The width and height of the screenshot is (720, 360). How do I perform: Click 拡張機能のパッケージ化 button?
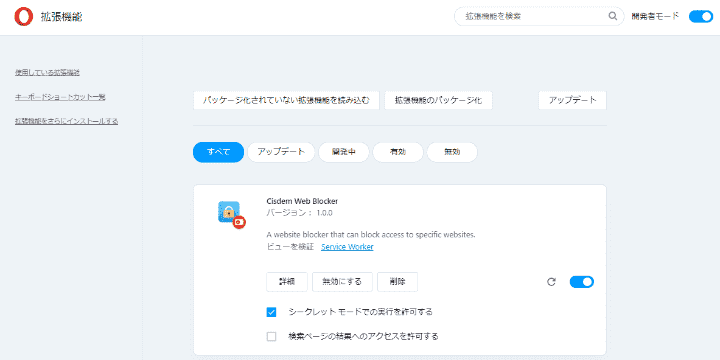439,101
